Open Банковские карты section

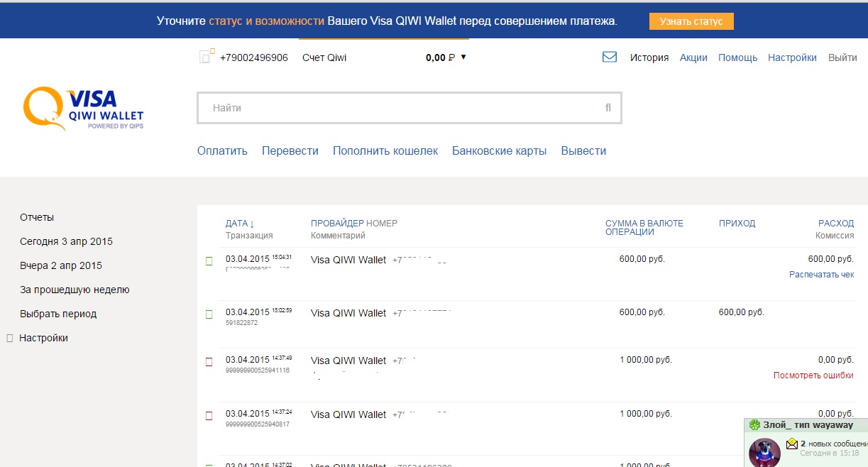[x=500, y=150]
